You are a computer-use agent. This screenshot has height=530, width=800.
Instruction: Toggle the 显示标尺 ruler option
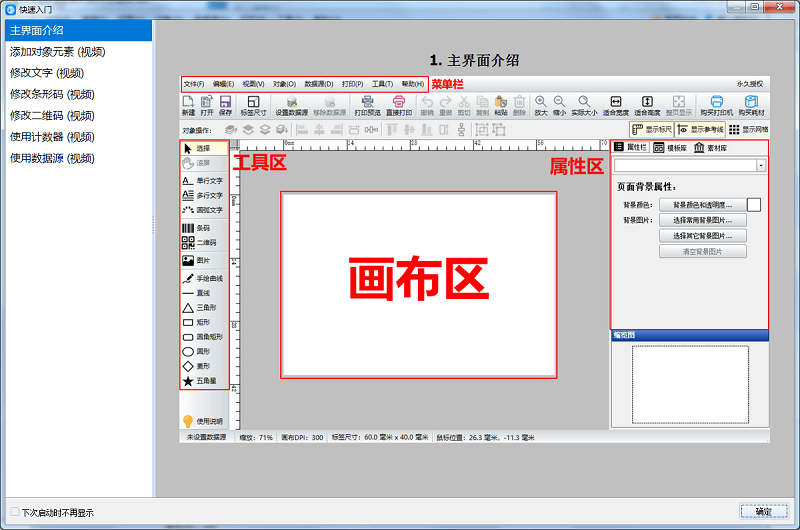650,130
